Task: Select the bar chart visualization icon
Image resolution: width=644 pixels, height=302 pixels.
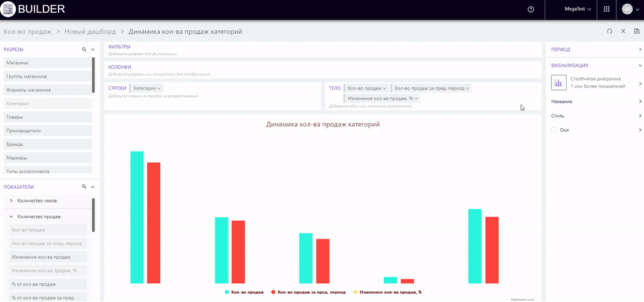Action: pyautogui.click(x=558, y=82)
